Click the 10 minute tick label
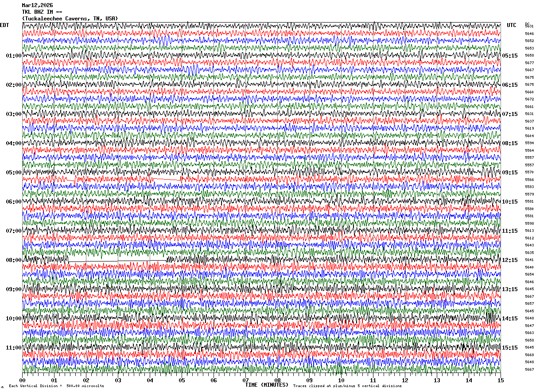Image resolution: width=536 pixels, height=392 pixels. 342,380
